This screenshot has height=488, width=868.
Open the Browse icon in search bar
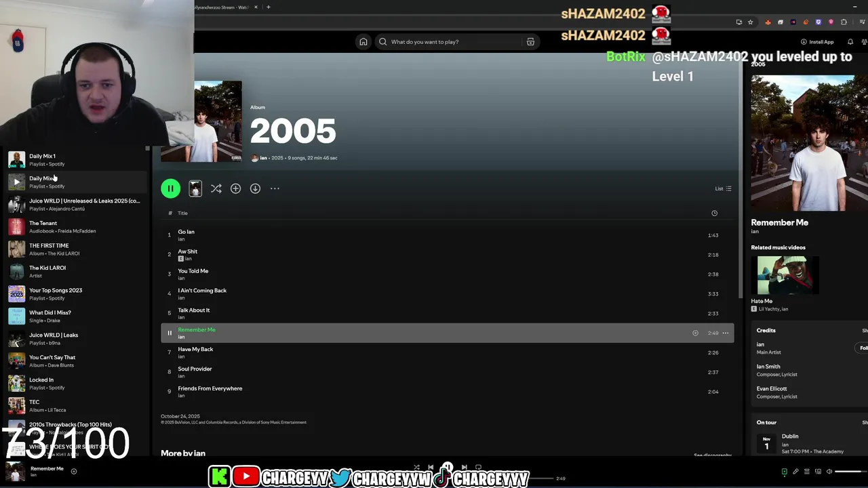pyautogui.click(x=530, y=42)
